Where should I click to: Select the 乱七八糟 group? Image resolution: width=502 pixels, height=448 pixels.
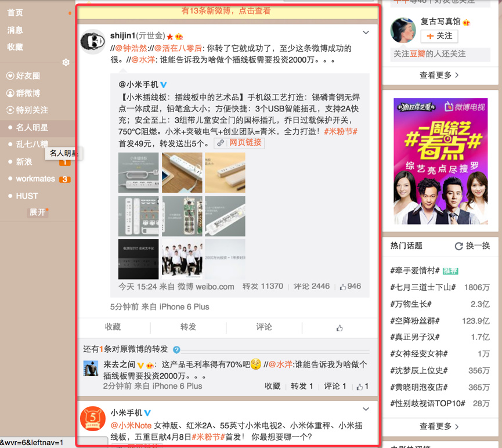tap(32, 144)
